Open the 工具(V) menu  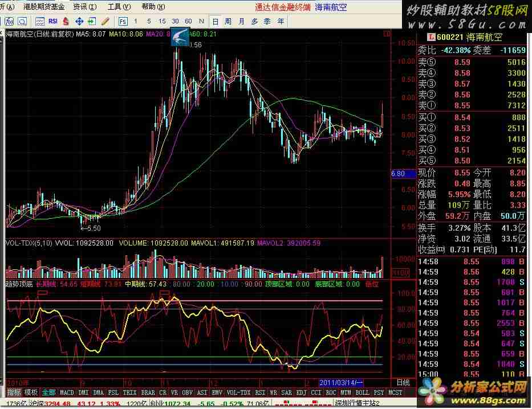tap(119, 7)
